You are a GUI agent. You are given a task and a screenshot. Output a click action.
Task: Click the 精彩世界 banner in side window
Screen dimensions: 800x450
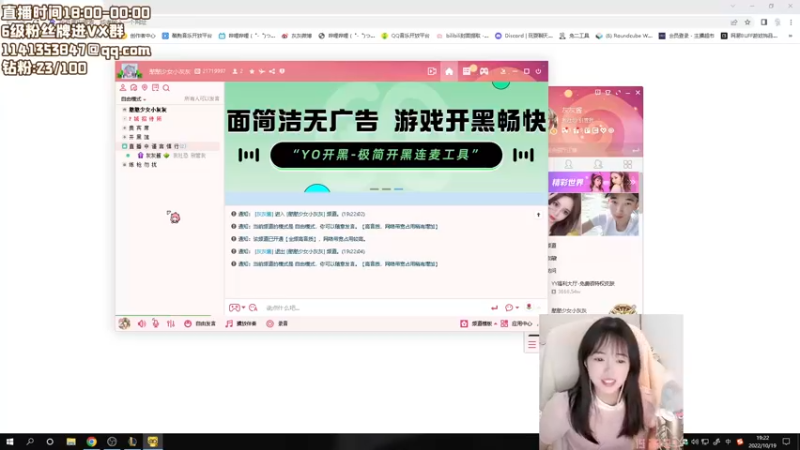[x=594, y=182]
